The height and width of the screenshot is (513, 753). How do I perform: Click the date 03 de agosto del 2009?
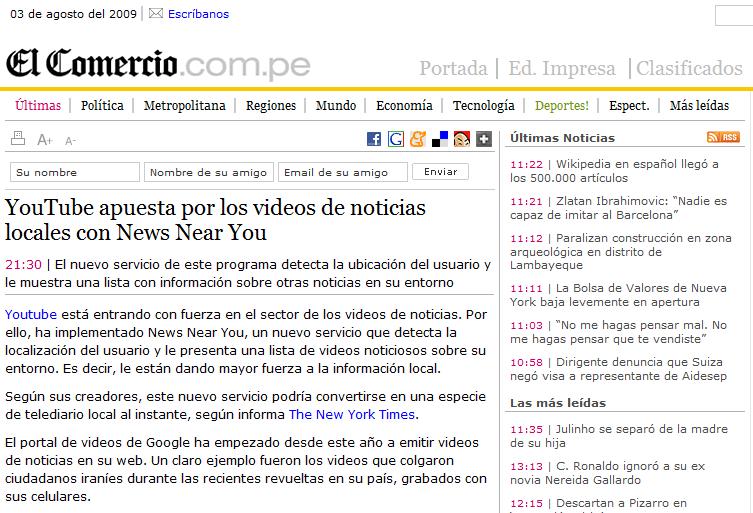[x=73, y=14]
